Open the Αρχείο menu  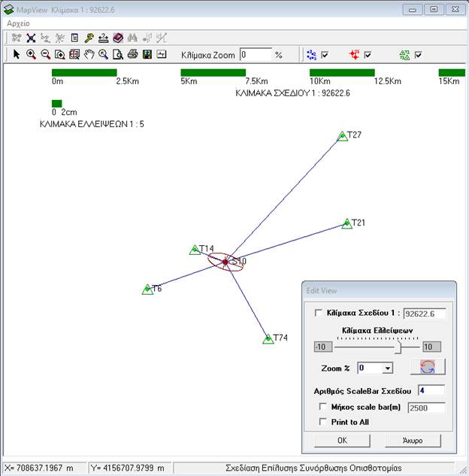click(x=18, y=23)
